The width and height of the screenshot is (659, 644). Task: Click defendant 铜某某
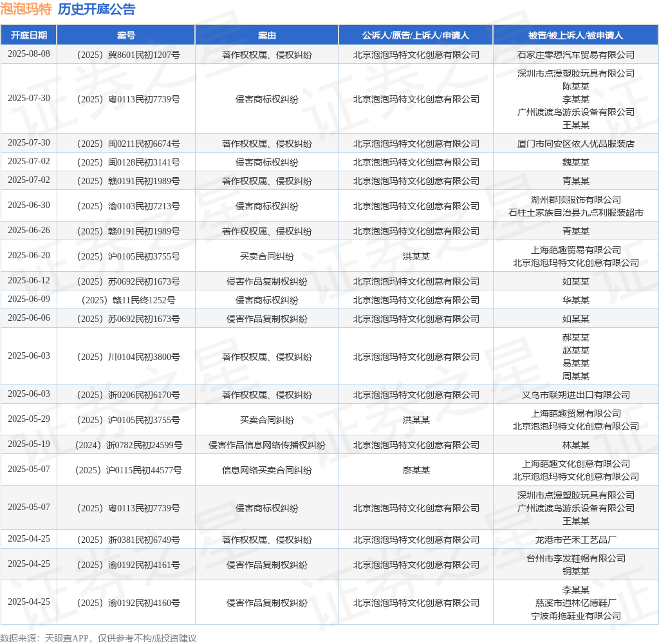tap(576, 571)
